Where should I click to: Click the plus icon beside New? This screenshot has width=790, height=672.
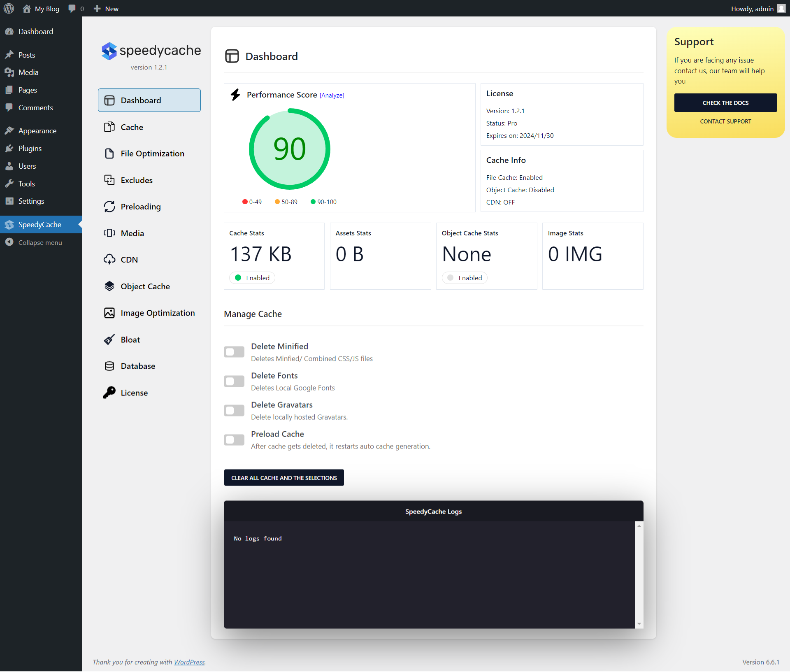coord(97,9)
